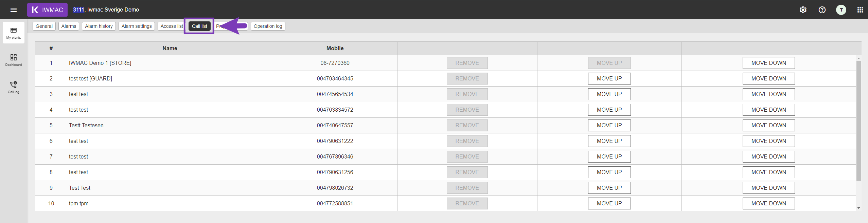Move up test test [GUARD] entry
The height and width of the screenshot is (223, 868).
coord(609,78)
